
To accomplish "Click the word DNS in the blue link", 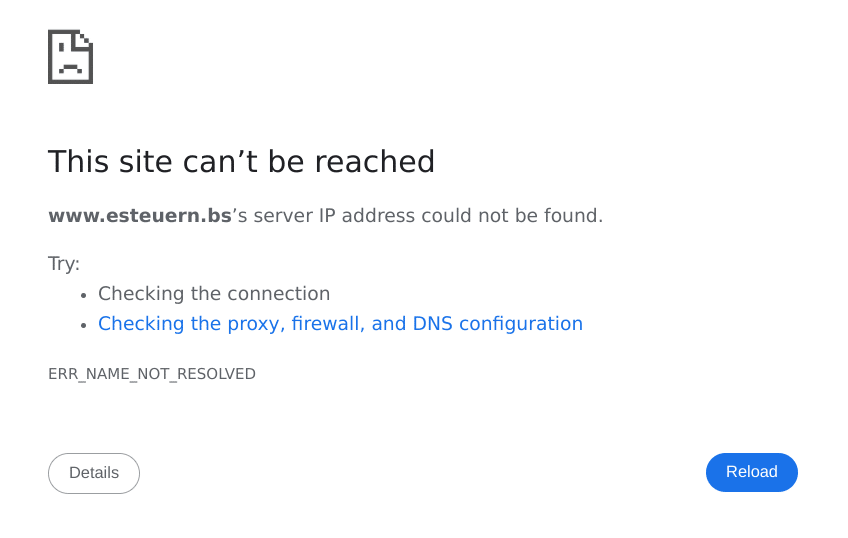I will [432, 323].
